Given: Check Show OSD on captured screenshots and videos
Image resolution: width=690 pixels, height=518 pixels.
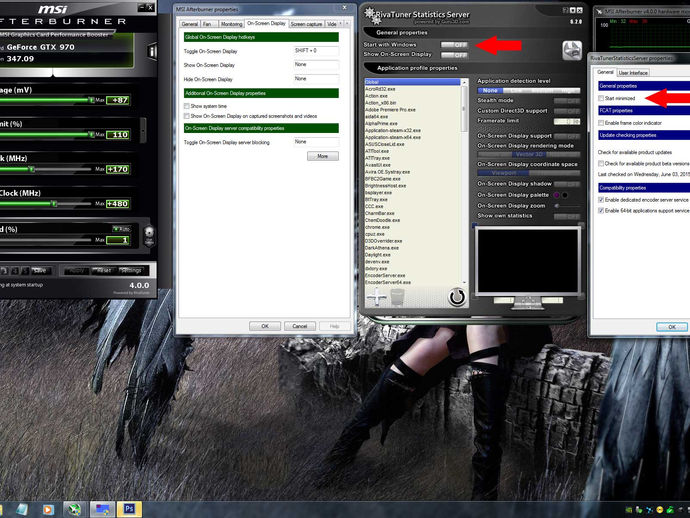Looking at the screenshot, I should pyautogui.click(x=187, y=116).
